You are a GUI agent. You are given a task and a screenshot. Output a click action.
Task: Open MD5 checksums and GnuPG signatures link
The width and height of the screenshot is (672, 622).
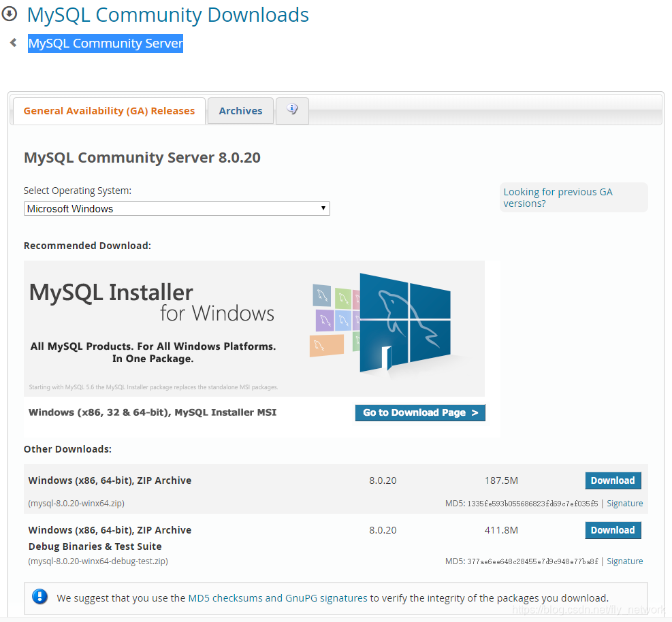pyautogui.click(x=278, y=598)
